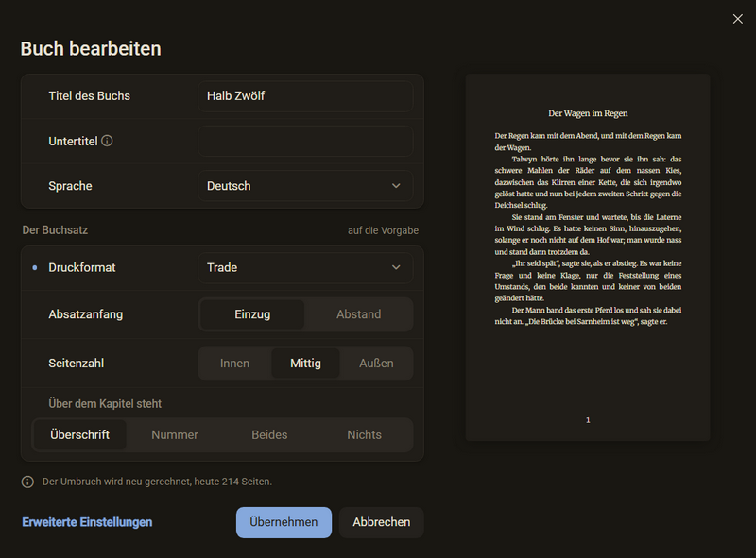Set Seitenzahl position to Mittig
756x558 pixels.
coord(305,364)
